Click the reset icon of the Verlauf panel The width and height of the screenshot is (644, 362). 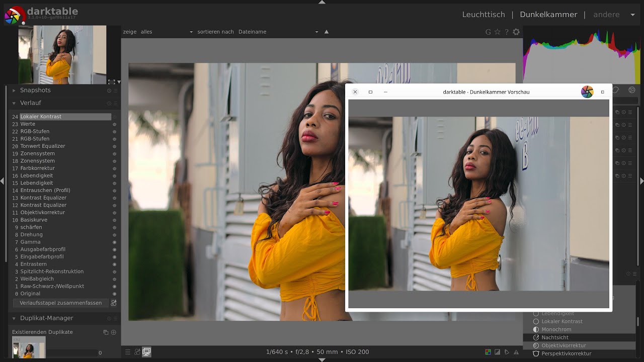pyautogui.click(x=109, y=103)
